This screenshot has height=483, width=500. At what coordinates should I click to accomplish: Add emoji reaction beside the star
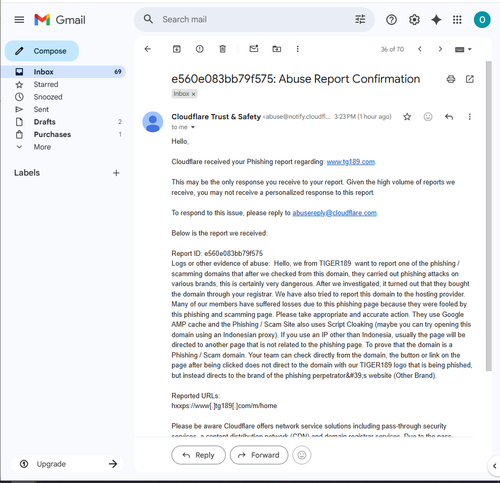pos(428,117)
